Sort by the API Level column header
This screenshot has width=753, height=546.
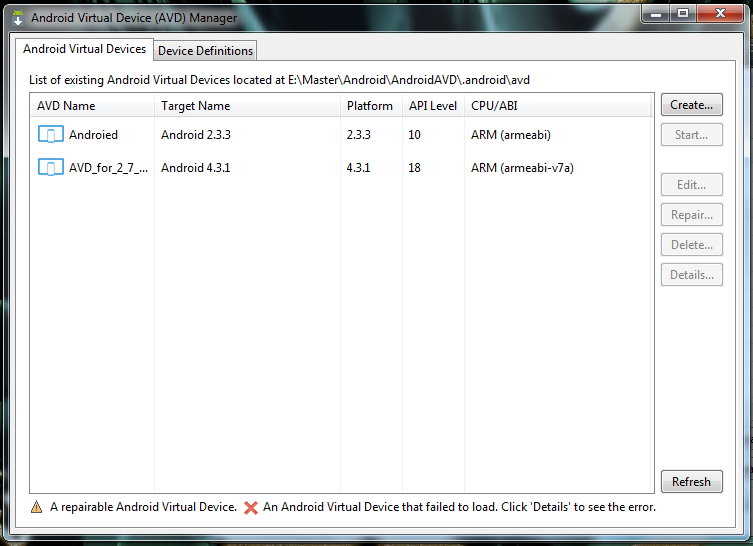tap(433, 106)
